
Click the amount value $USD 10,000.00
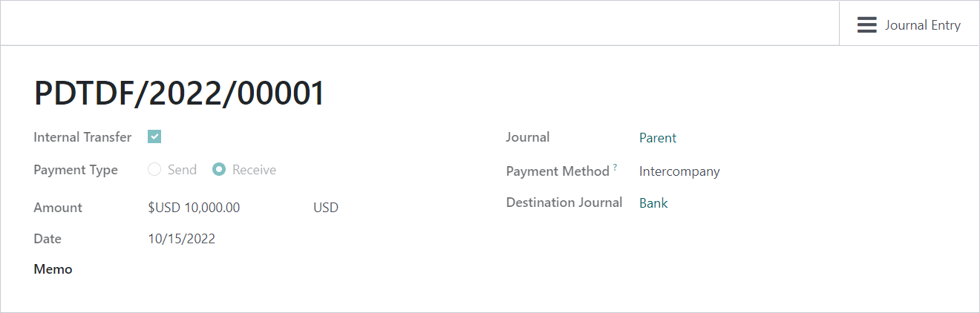click(x=194, y=208)
